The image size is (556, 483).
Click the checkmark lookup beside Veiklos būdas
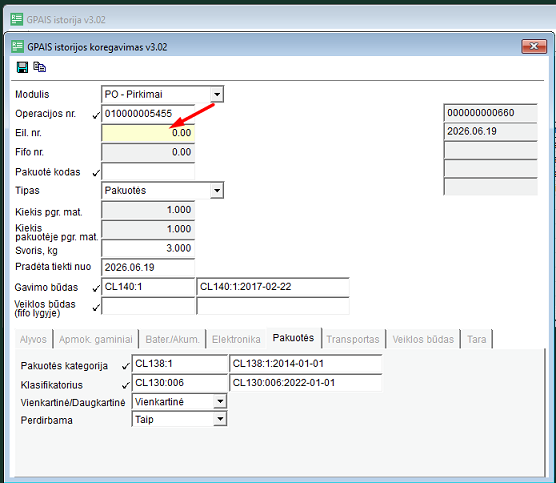point(96,307)
